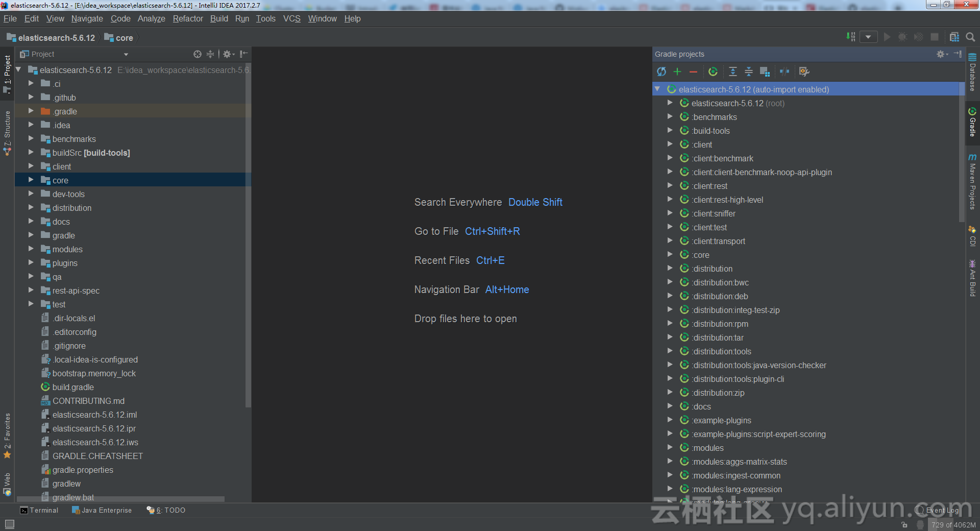
Task: Open the Build menu
Action: click(x=219, y=18)
